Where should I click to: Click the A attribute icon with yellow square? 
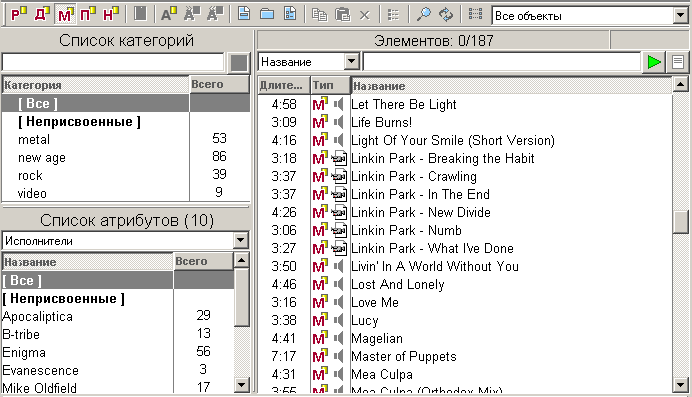168,15
